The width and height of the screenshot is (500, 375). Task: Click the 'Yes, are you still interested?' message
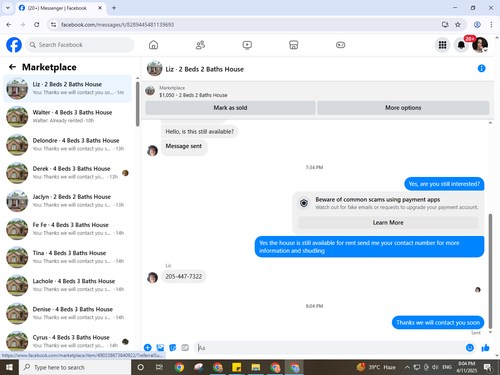(444, 184)
